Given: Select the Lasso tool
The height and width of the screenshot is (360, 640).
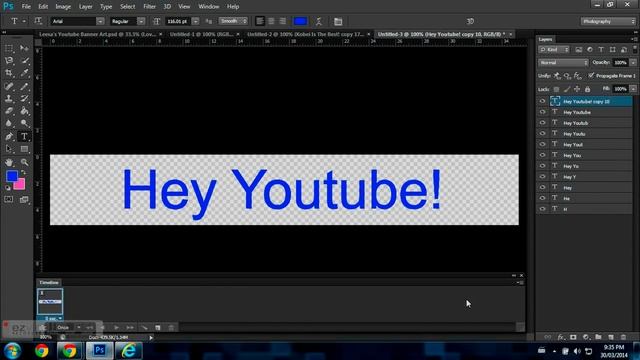Looking at the screenshot, I should tap(9, 61).
